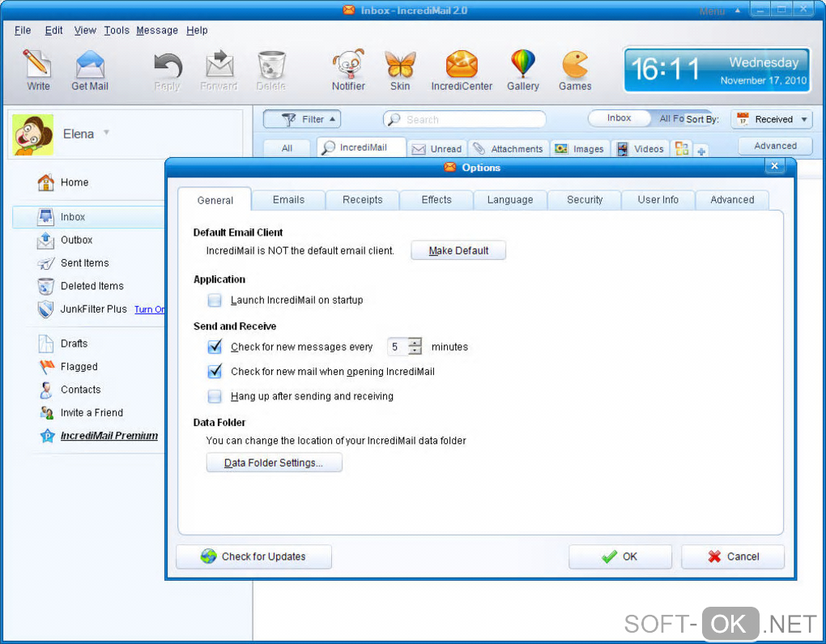Click the Reply arrow icon
The image size is (826, 644).
point(168,66)
